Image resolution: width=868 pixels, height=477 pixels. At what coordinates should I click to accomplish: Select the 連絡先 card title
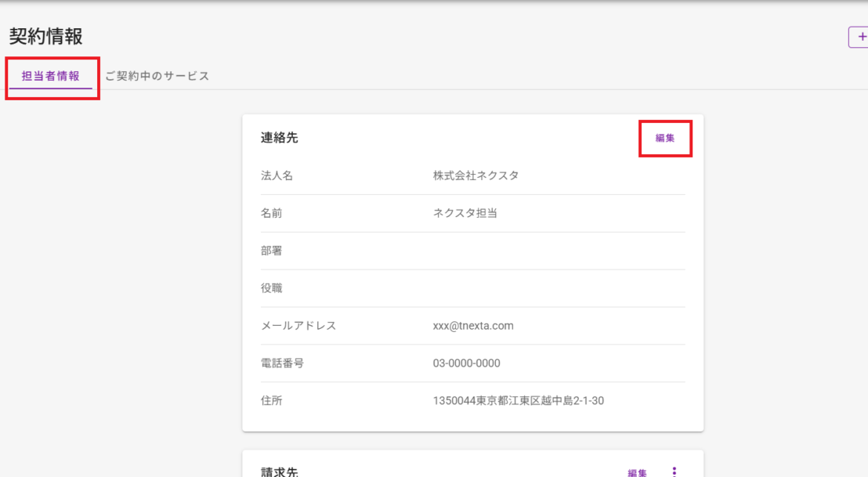tap(280, 138)
